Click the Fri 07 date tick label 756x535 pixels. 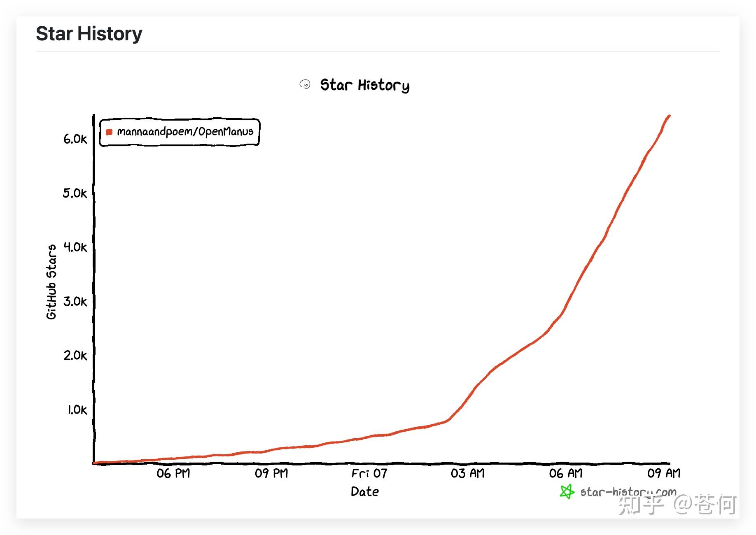[369, 474]
